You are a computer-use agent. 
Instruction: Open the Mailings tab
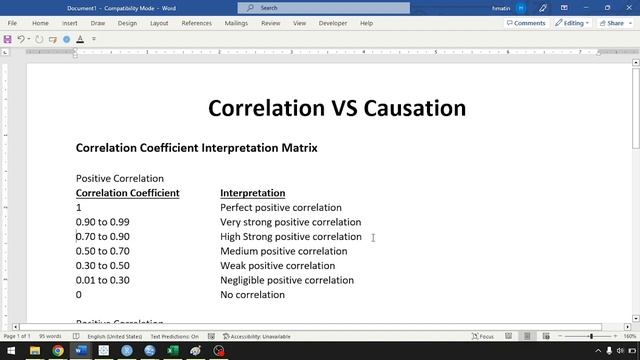point(236,23)
